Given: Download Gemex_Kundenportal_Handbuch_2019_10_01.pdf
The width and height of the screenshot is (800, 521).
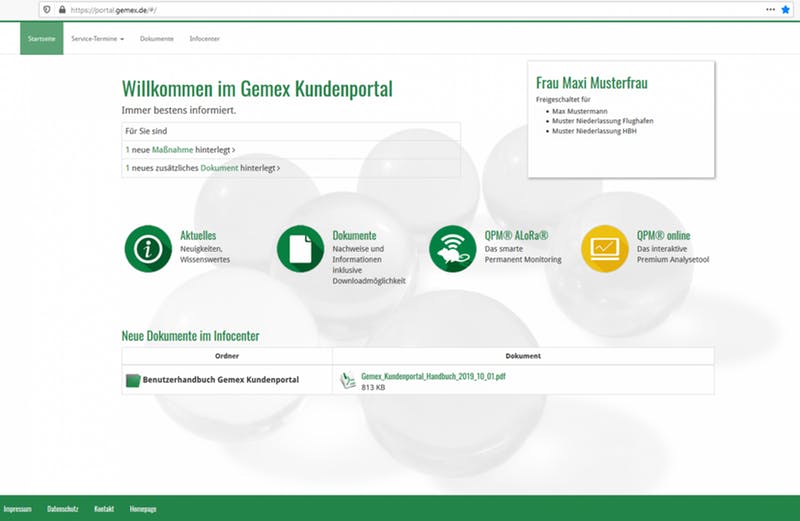Looking at the screenshot, I should (x=433, y=376).
